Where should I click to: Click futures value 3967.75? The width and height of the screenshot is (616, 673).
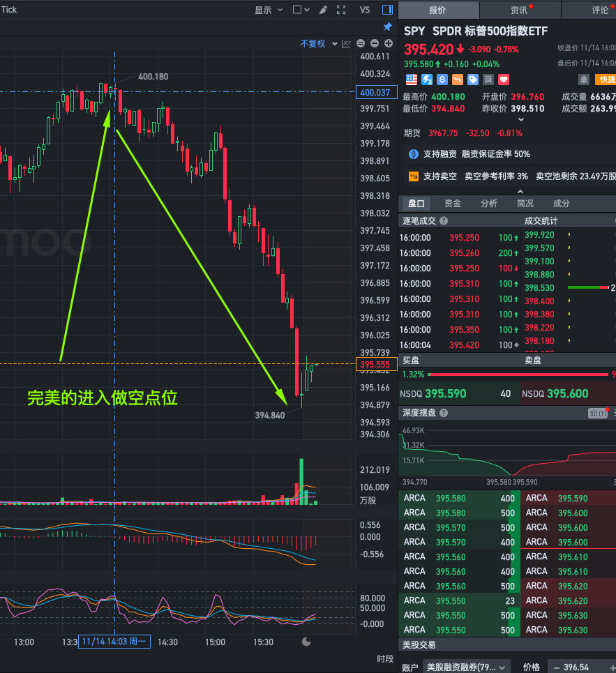pos(442,133)
